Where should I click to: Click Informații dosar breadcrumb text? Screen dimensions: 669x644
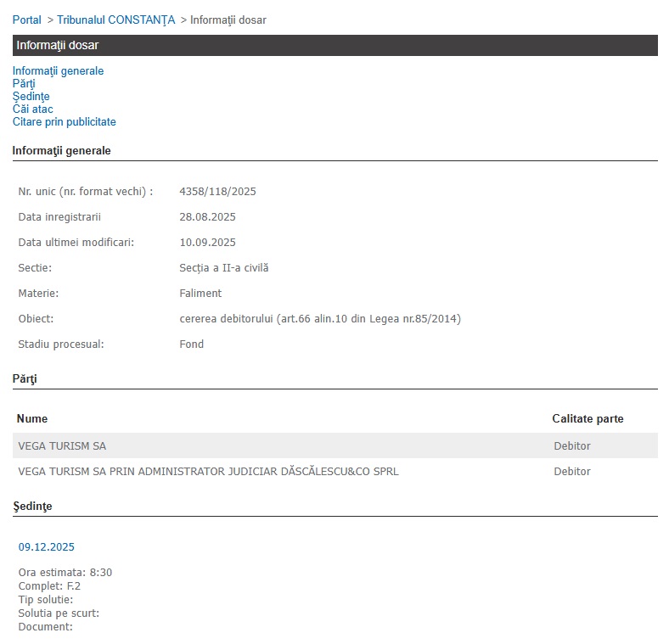pyautogui.click(x=228, y=20)
